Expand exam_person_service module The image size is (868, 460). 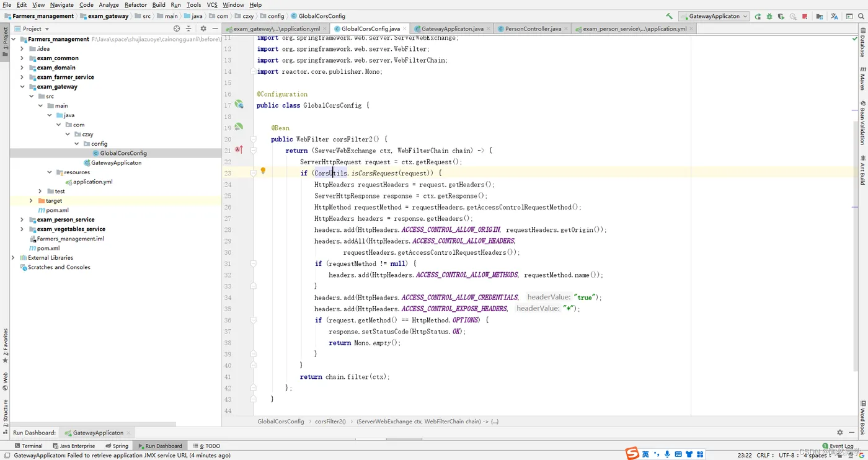[22, 219]
